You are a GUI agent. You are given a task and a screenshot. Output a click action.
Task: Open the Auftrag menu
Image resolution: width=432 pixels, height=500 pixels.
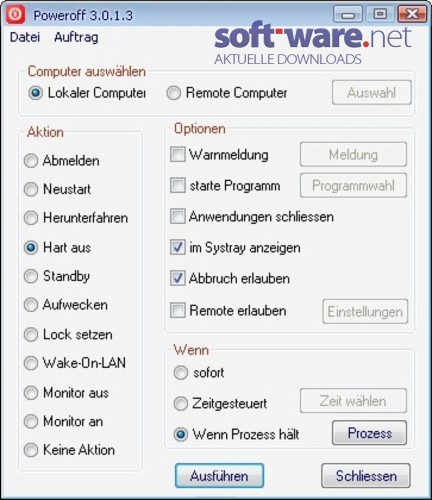[76, 37]
